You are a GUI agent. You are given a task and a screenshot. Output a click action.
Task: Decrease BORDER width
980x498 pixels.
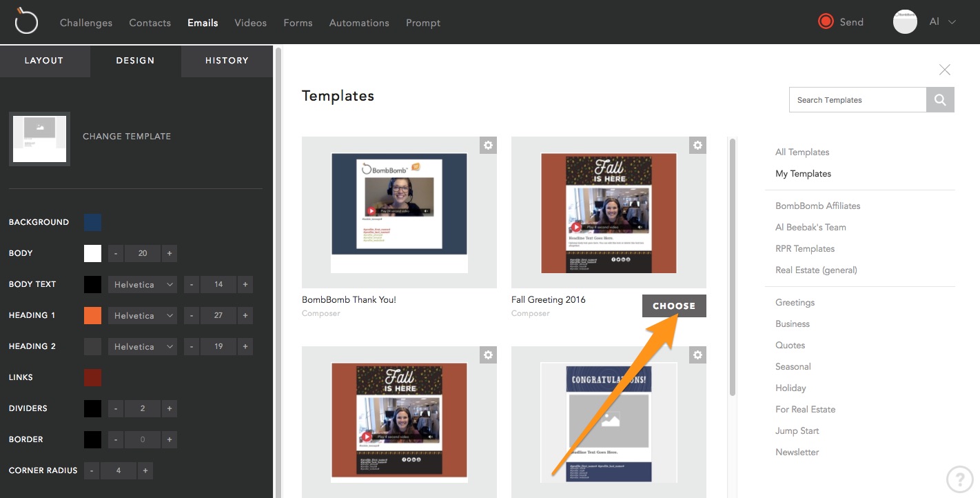[x=116, y=439]
